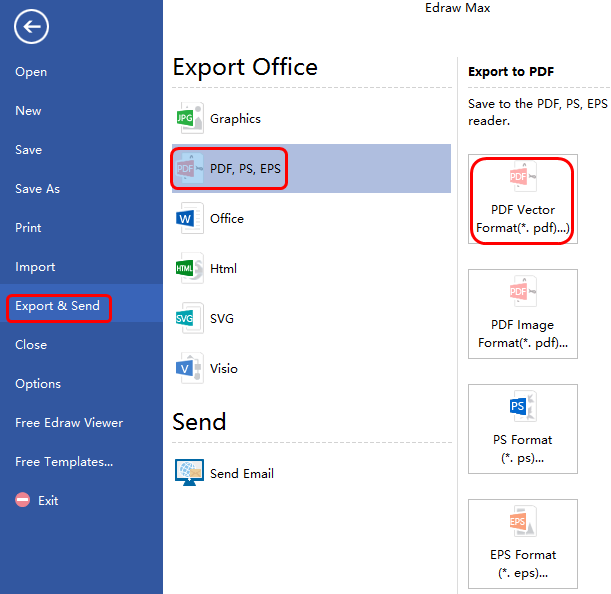Image resolution: width=611 pixels, height=594 pixels.
Task: Click the Send Email label
Action: click(242, 474)
